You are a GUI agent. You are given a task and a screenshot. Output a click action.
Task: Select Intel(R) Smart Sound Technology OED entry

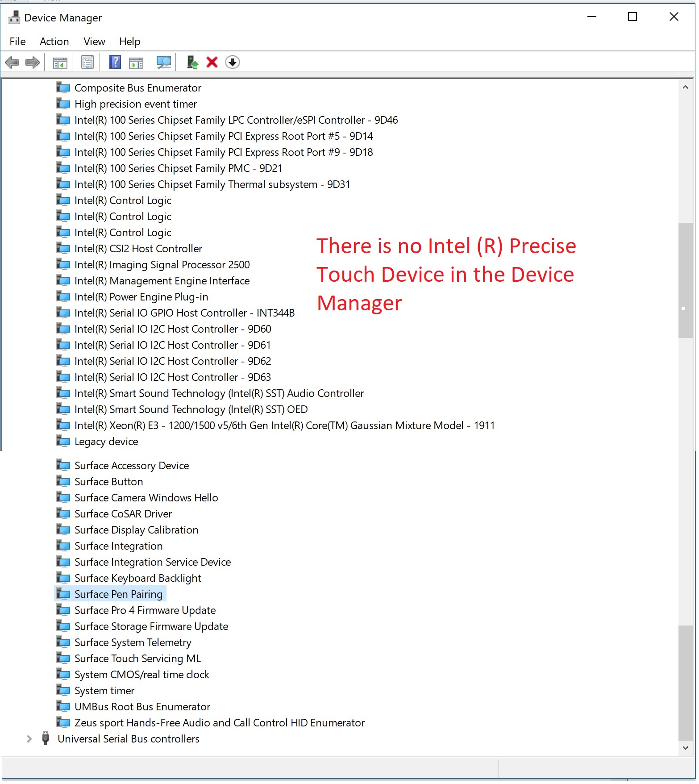[x=191, y=409]
